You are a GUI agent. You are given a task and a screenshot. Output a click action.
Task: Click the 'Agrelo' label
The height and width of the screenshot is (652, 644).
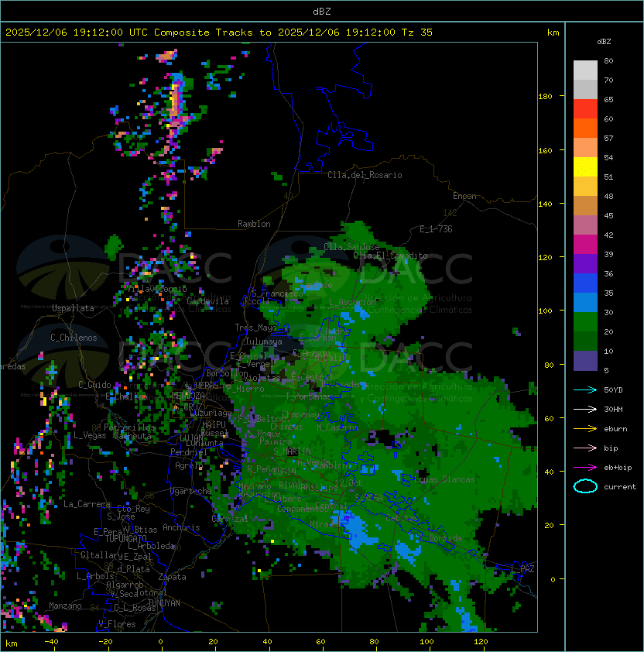point(189,465)
